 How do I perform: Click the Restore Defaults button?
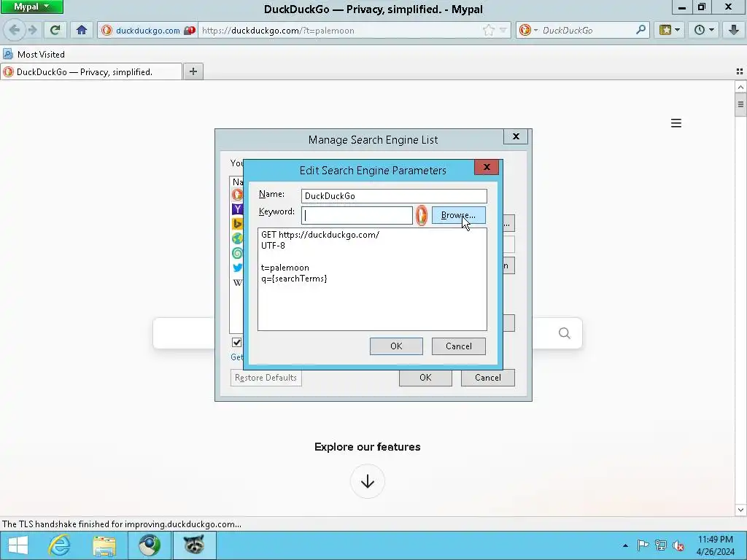pyautogui.click(x=266, y=378)
